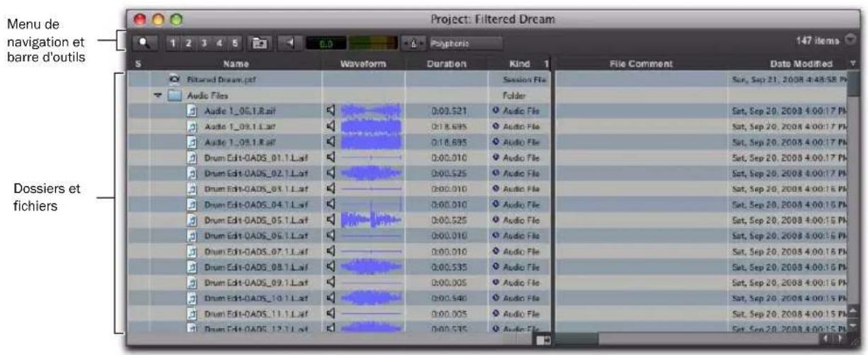This screenshot has width=868, height=355.
Task: Toggle the audition Preview speaker button
Action: [289, 43]
